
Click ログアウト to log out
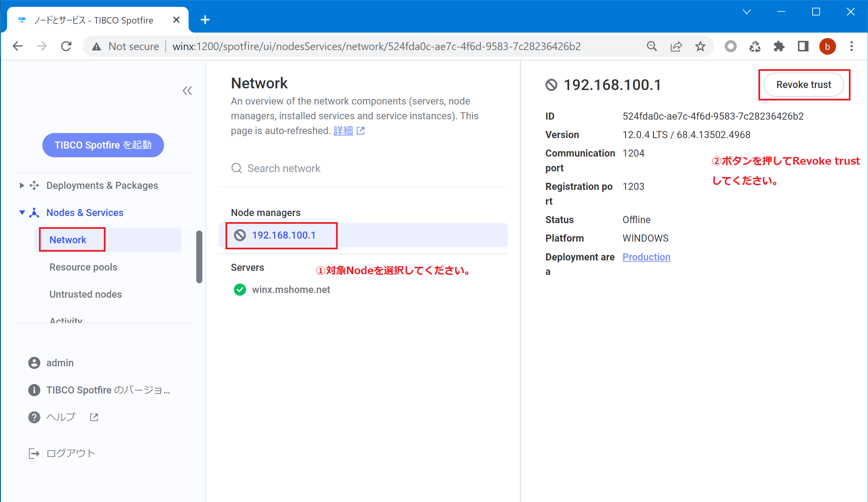point(71,453)
